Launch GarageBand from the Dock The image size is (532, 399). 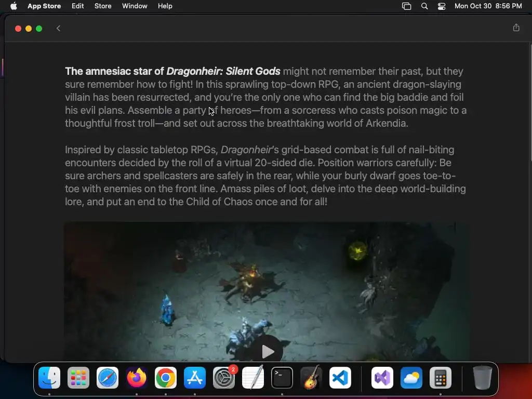[311, 378]
